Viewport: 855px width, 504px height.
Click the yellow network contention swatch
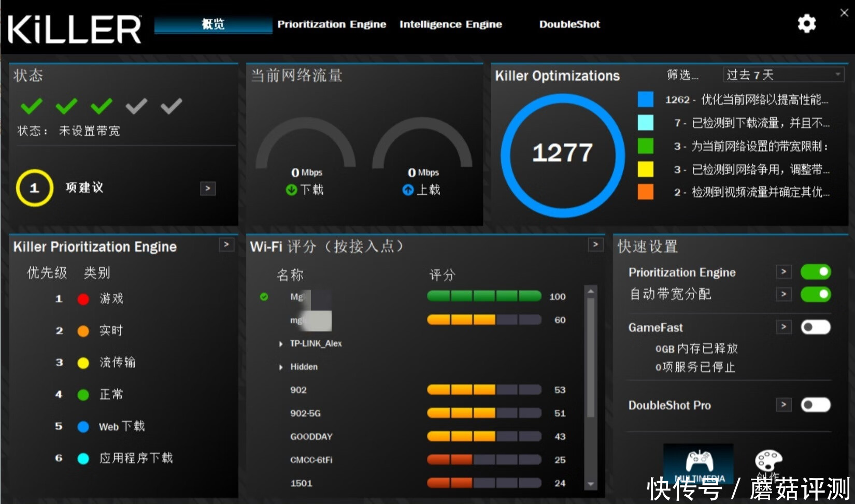pyautogui.click(x=645, y=169)
